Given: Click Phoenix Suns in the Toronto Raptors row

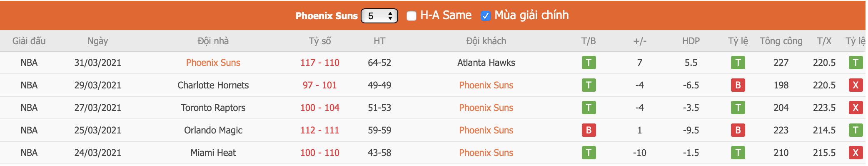Looking at the screenshot, I should 486,108.
